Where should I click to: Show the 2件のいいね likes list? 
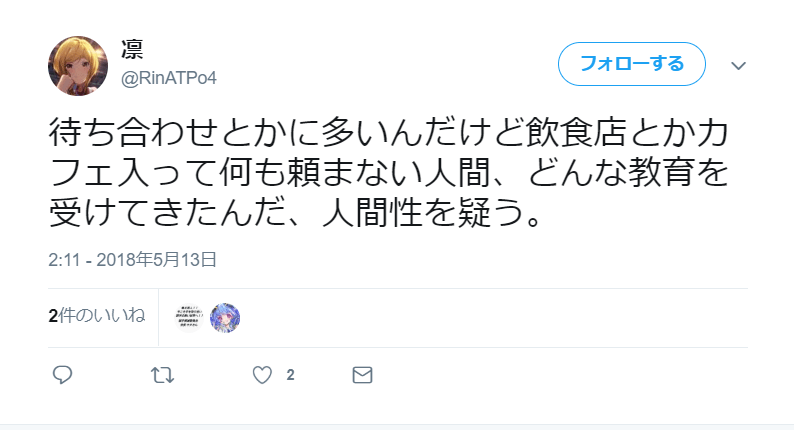click(97, 316)
